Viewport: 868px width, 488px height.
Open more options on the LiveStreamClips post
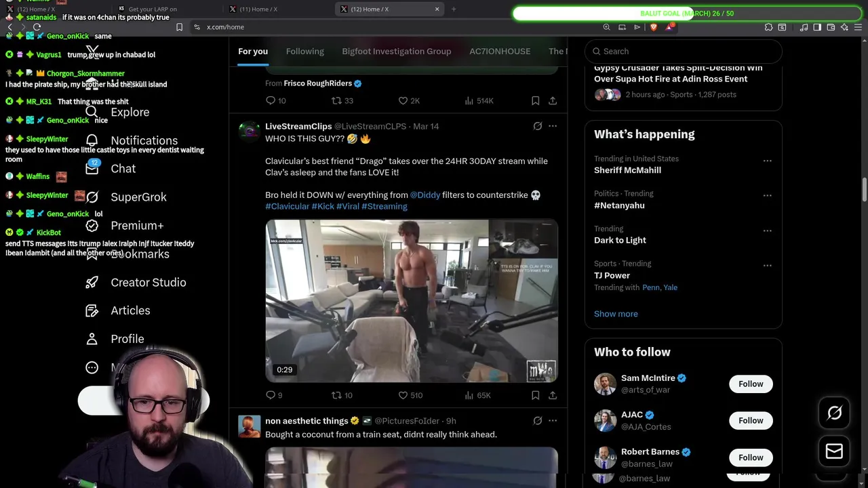[553, 126]
